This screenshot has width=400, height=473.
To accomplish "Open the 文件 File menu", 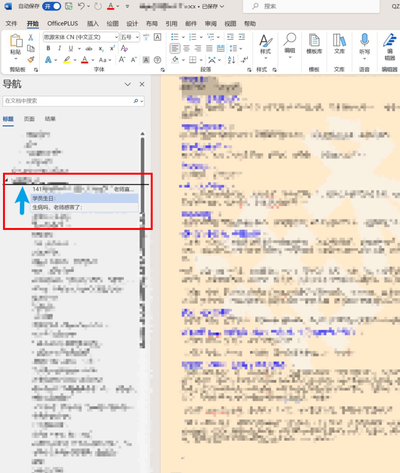I will point(11,23).
